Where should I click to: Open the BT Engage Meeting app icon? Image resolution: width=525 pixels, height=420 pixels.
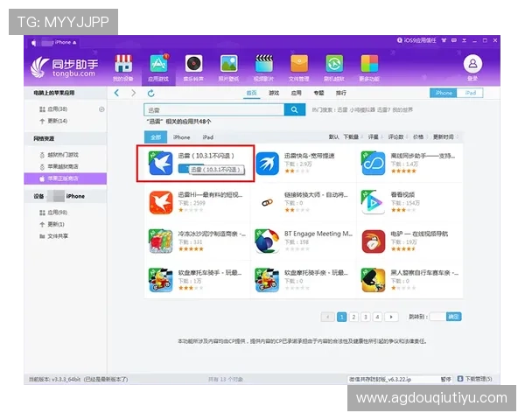[x=267, y=241]
